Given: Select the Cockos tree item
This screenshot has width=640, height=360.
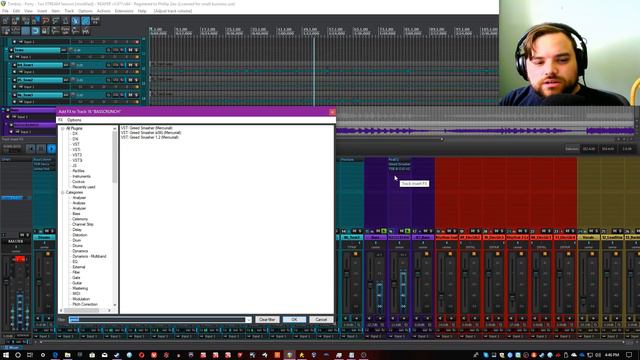Looking at the screenshot, I should pos(78,182).
